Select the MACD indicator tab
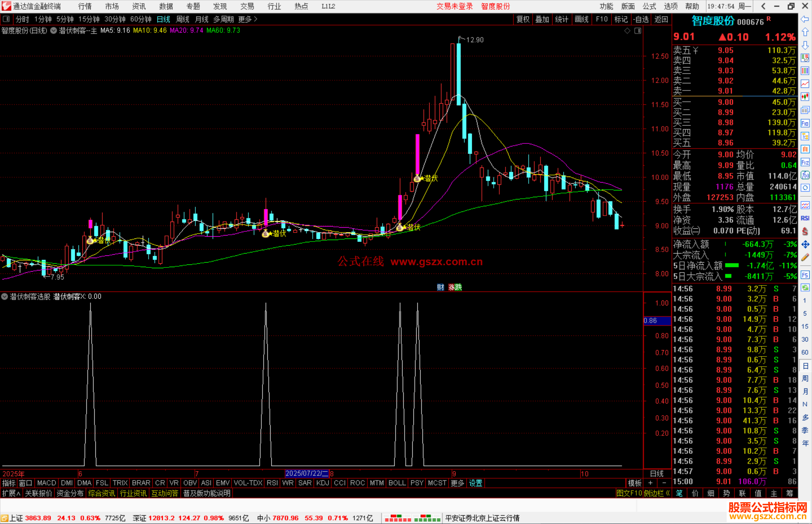Viewport: 812px width, 524px height. coord(47,483)
